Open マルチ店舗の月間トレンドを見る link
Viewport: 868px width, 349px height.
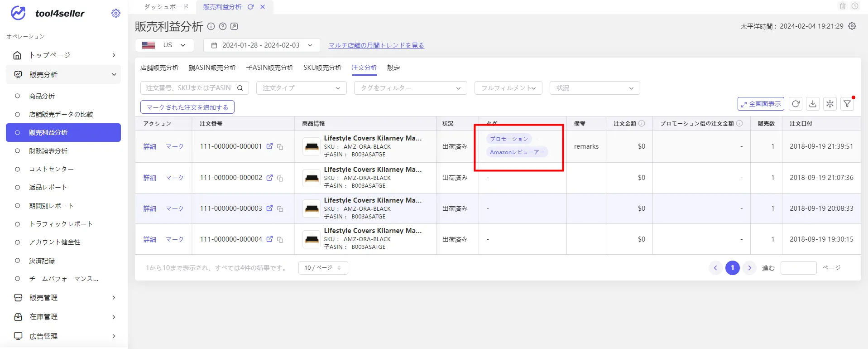tap(376, 45)
